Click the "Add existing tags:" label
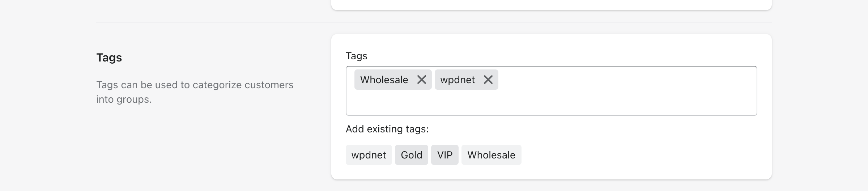This screenshot has width=868, height=191. click(387, 129)
